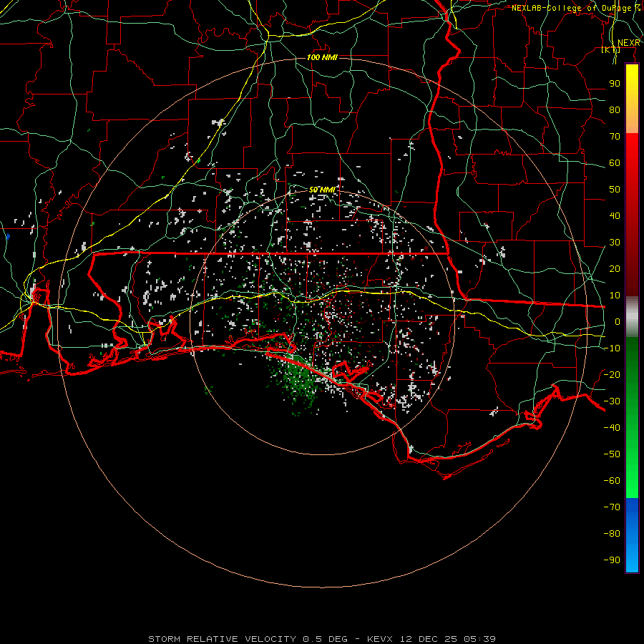
Task: Click the KT units label above color bar
Action: (611, 50)
